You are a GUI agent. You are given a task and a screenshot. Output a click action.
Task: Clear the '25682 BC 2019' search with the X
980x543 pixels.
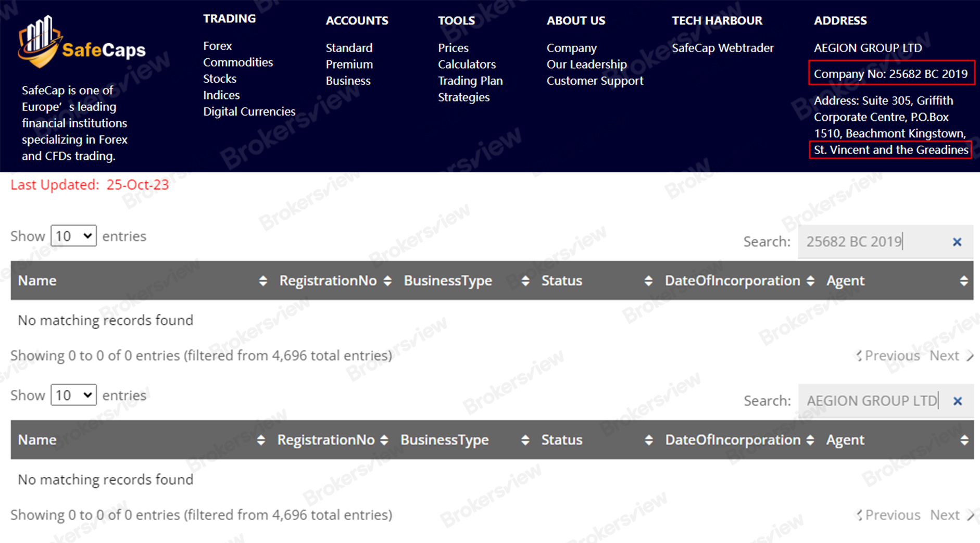[x=957, y=242]
